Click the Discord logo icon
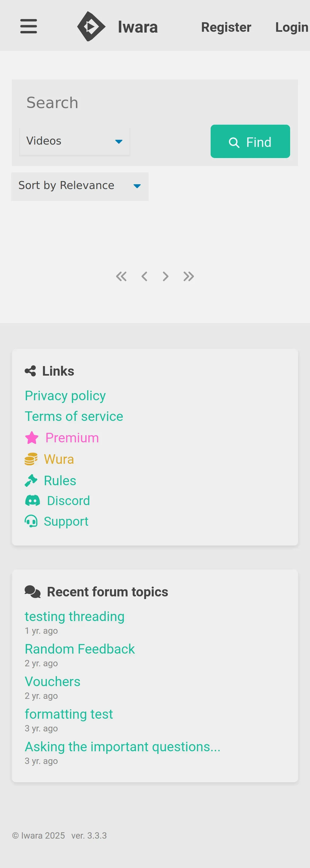Viewport: 310px width, 868px height. (x=33, y=501)
